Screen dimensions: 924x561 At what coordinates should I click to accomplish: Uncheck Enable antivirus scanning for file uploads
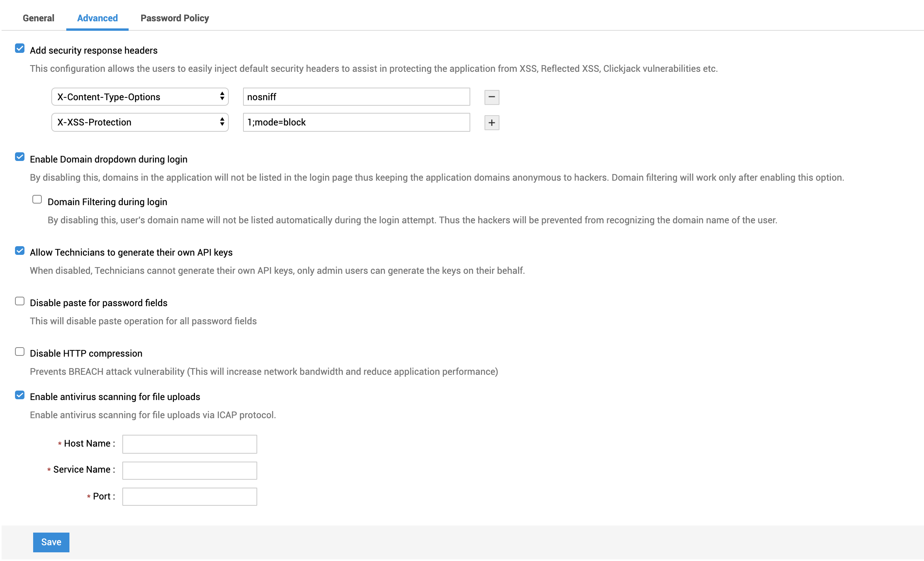(x=19, y=395)
